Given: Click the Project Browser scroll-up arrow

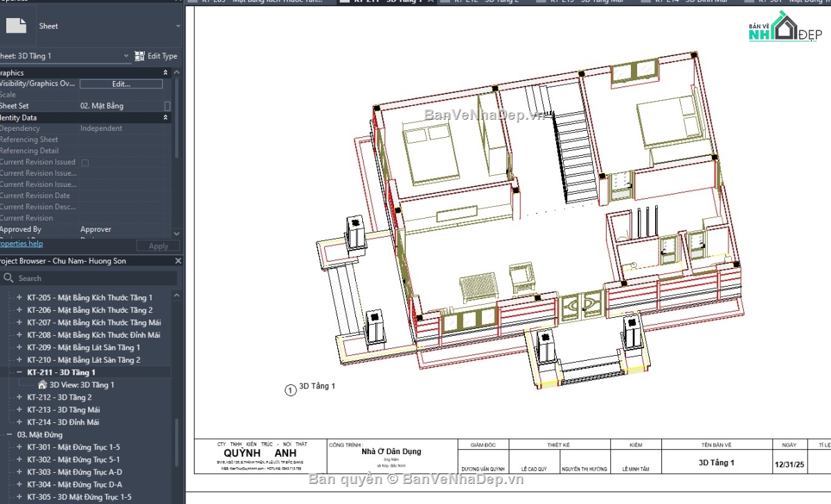Looking at the screenshot, I should 177,294.
